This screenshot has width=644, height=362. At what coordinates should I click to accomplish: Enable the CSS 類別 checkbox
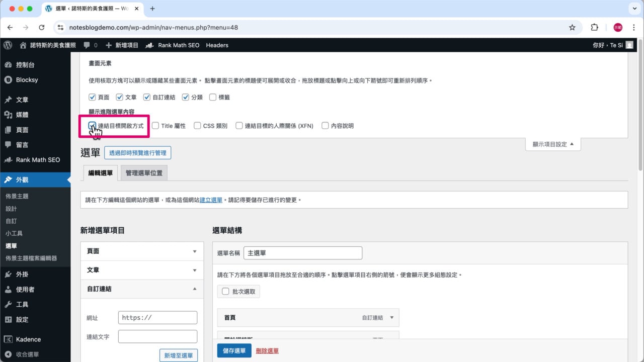point(197,126)
